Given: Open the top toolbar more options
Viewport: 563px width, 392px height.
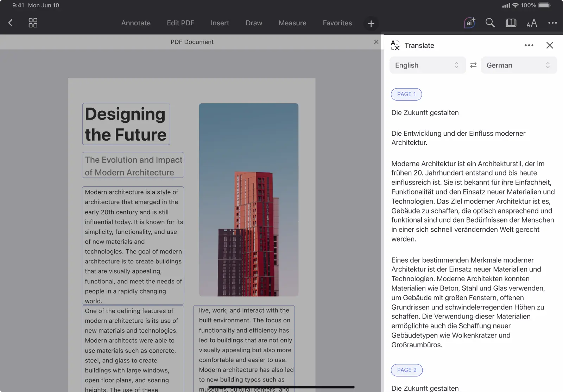Looking at the screenshot, I should (552, 23).
